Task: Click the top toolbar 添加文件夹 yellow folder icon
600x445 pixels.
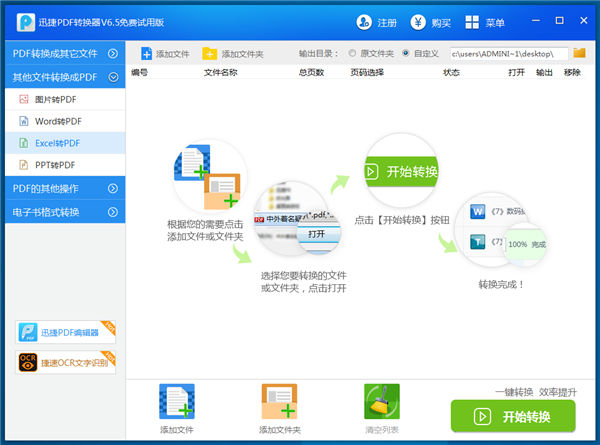Action: (x=209, y=54)
